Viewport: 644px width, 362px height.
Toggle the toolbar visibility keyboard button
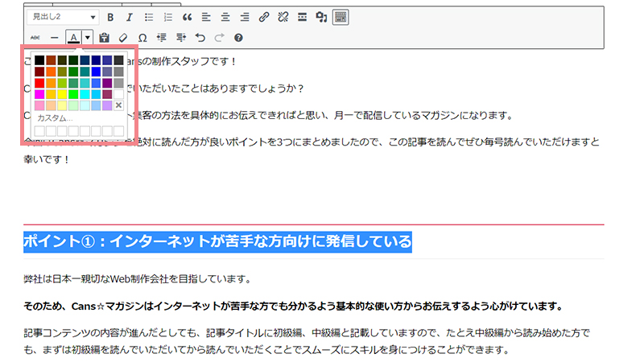coord(341,17)
